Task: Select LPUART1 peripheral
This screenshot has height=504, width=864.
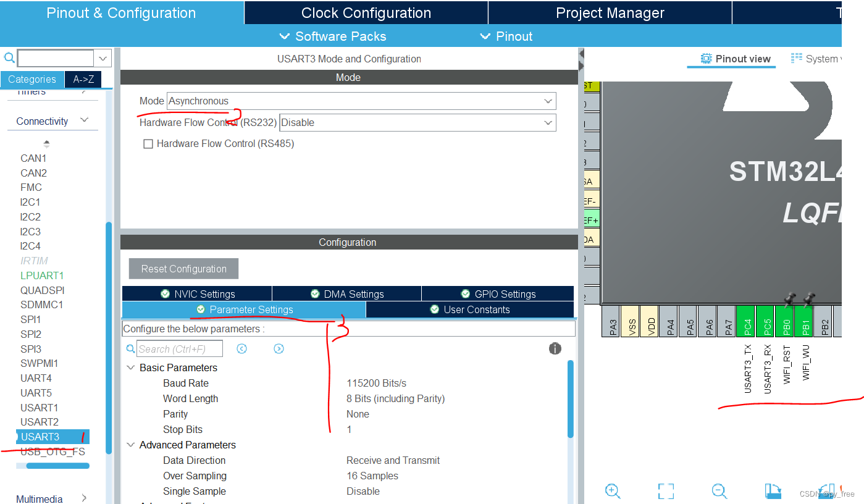Action: [42, 275]
